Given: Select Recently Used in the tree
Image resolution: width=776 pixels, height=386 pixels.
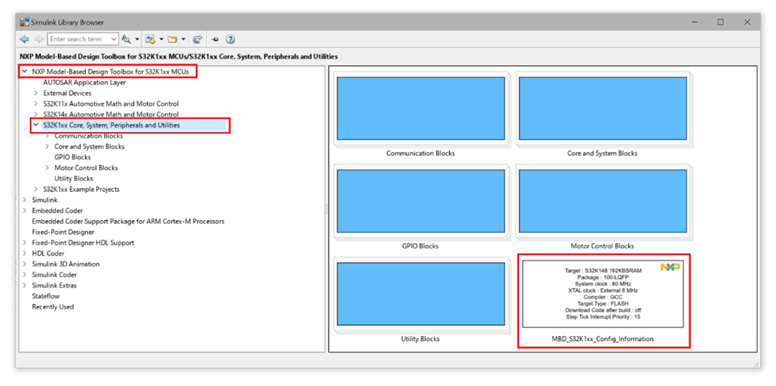Looking at the screenshot, I should tap(53, 307).
